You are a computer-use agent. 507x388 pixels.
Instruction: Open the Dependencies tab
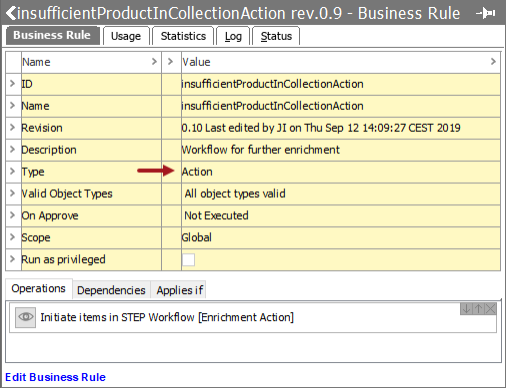pos(111,290)
